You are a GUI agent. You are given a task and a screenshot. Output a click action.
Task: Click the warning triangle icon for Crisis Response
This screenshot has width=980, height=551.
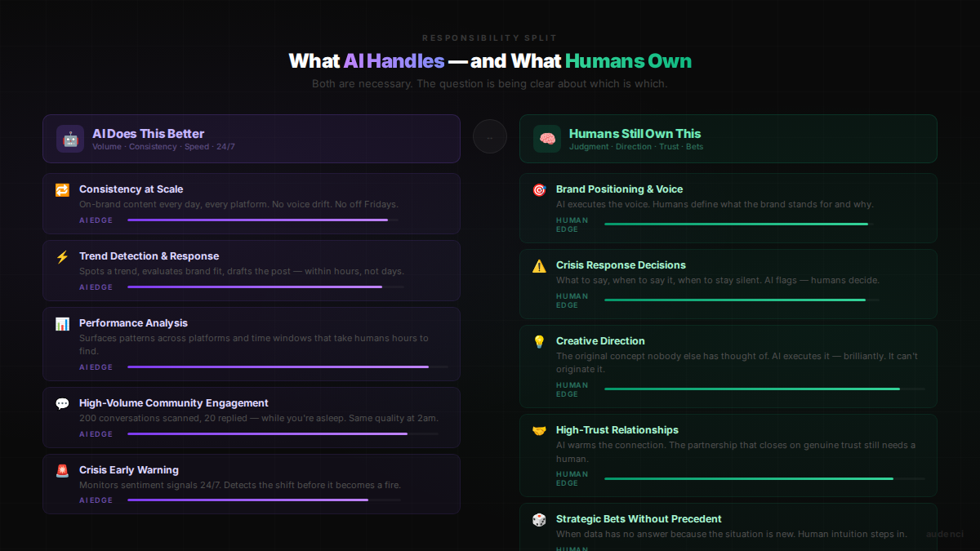539,266
